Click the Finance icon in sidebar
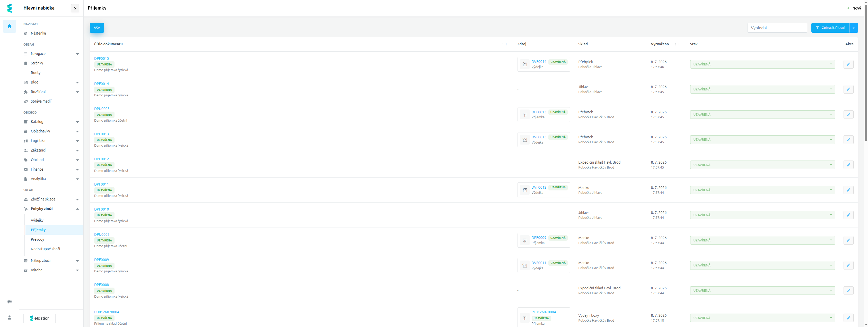Image resolution: width=868 pixels, height=327 pixels. point(26,169)
